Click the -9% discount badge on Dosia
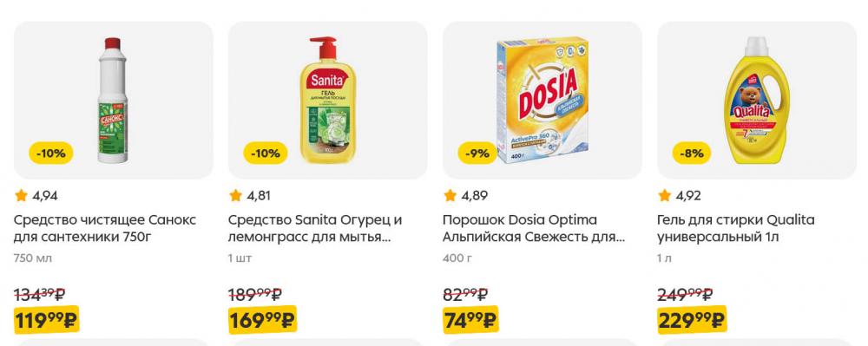 point(477,153)
